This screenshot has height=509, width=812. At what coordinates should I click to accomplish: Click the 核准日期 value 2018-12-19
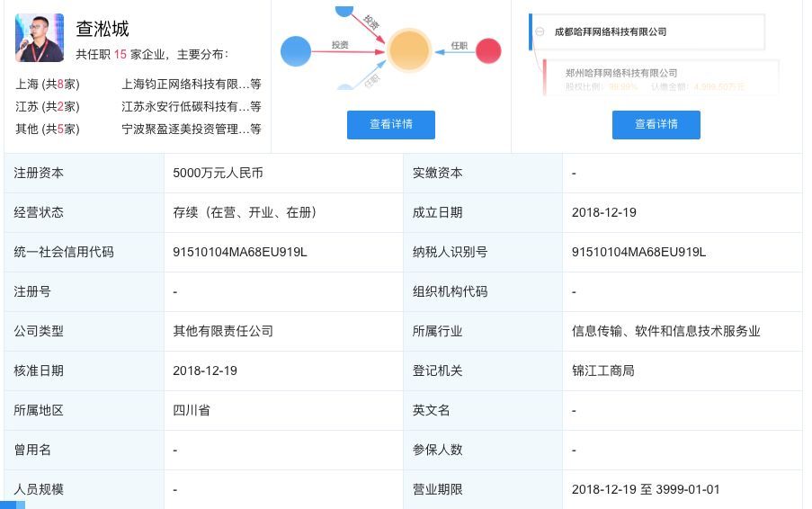click(x=205, y=371)
